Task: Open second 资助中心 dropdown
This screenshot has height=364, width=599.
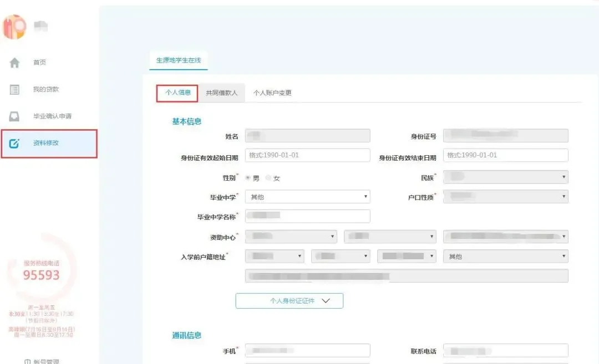Action: click(390, 237)
